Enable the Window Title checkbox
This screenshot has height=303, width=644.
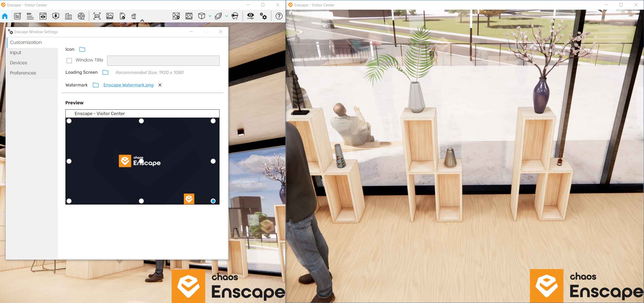click(x=69, y=61)
